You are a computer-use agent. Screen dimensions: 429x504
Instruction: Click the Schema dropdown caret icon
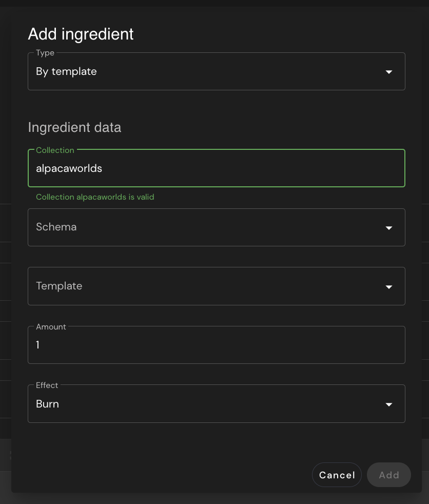(x=388, y=227)
